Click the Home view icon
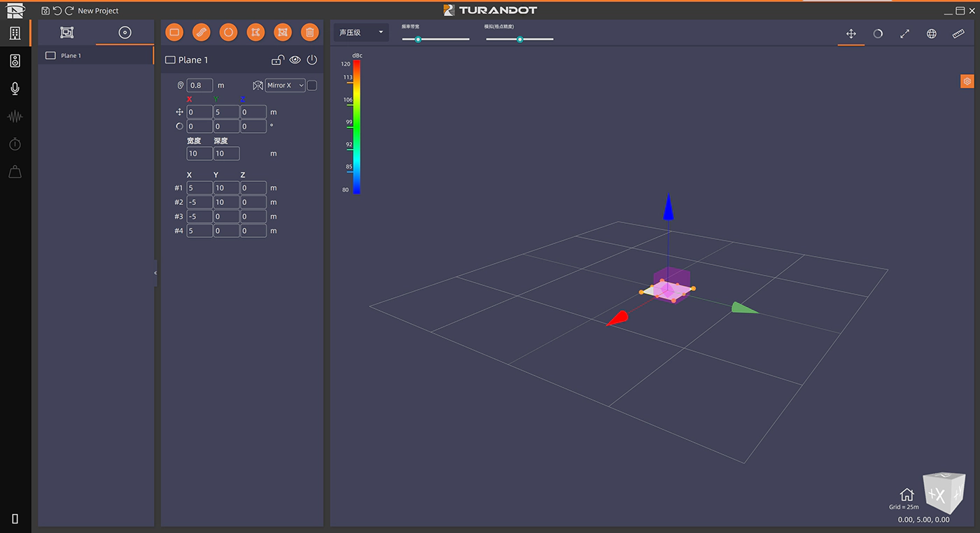 pos(906,495)
